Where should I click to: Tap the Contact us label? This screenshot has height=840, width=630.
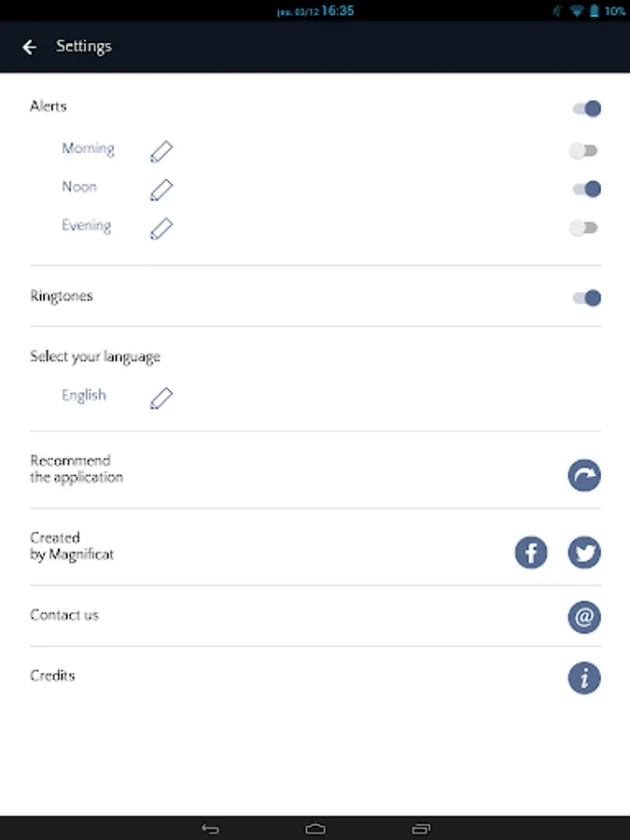pyautogui.click(x=64, y=615)
